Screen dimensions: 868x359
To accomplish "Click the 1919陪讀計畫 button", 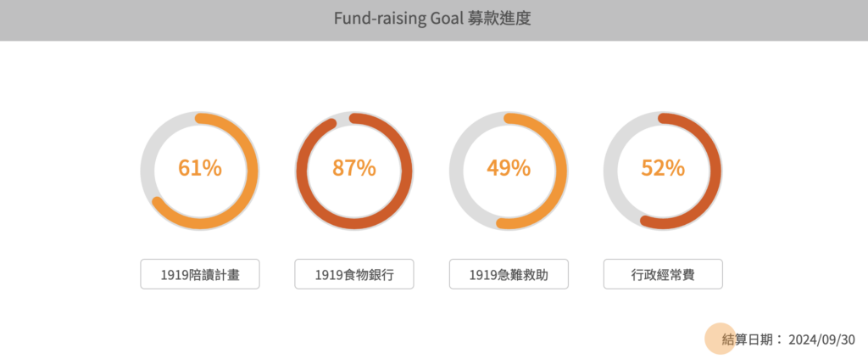I will pos(200,274).
